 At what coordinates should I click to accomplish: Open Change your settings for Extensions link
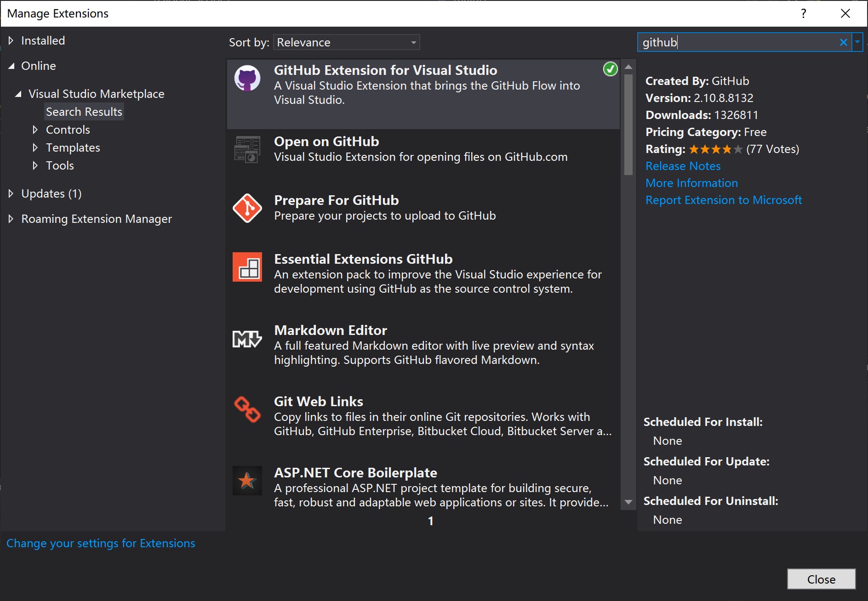click(x=101, y=543)
